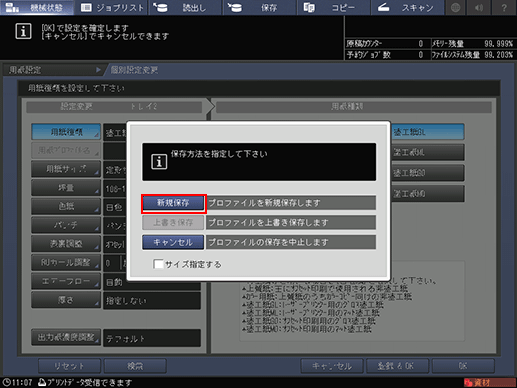
Task: Click the 原稿カウンター value
Action: 421,44
